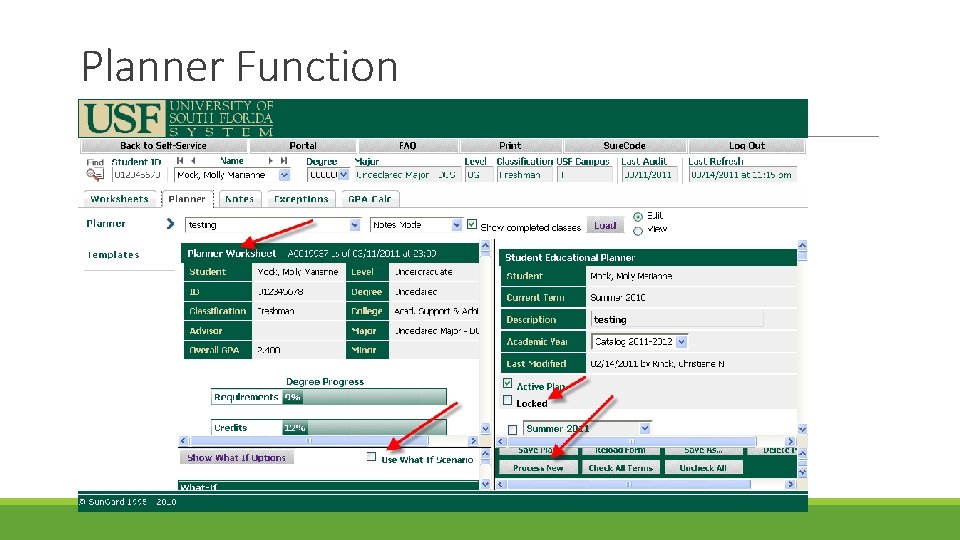This screenshot has width=960, height=540.
Task: Check the Summer 2011 term checkbox
Action: click(x=512, y=430)
